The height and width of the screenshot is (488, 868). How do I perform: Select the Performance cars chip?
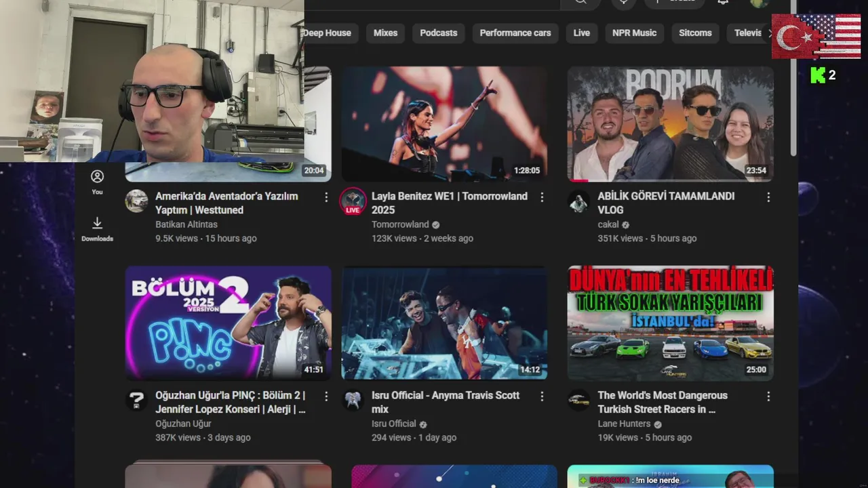point(515,33)
